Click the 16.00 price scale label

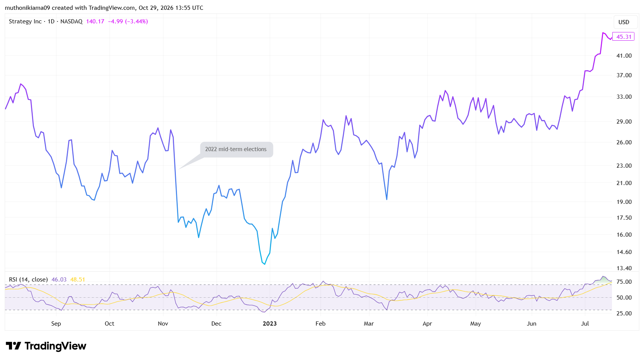pos(624,235)
